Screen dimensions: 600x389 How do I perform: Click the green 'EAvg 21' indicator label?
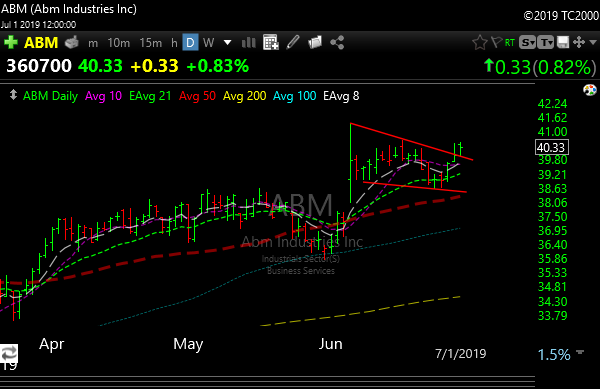pos(150,96)
